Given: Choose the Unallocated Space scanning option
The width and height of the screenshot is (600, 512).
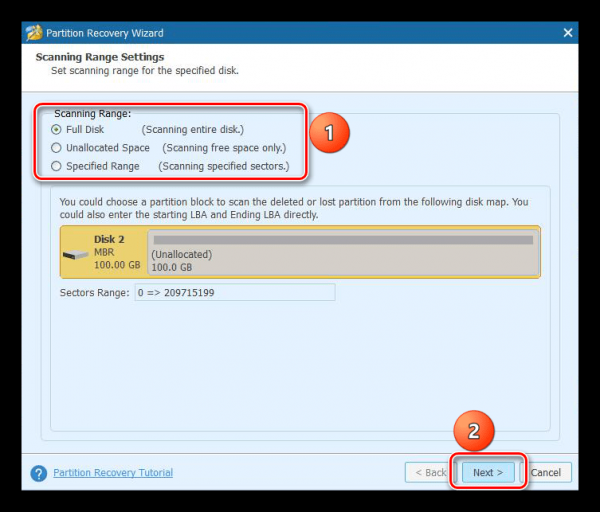Looking at the screenshot, I should click(x=56, y=148).
